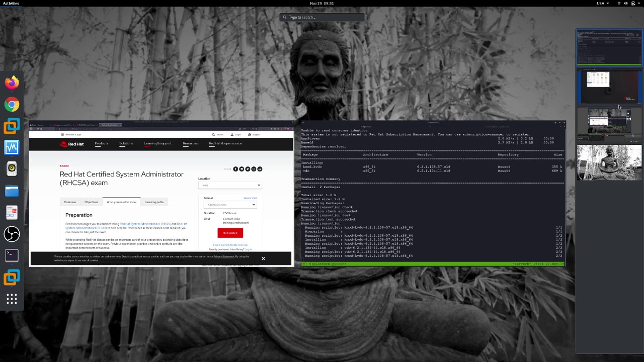Open the VMware icon just below Chrome
Screen dimensions: 644x362
pos(12,126)
